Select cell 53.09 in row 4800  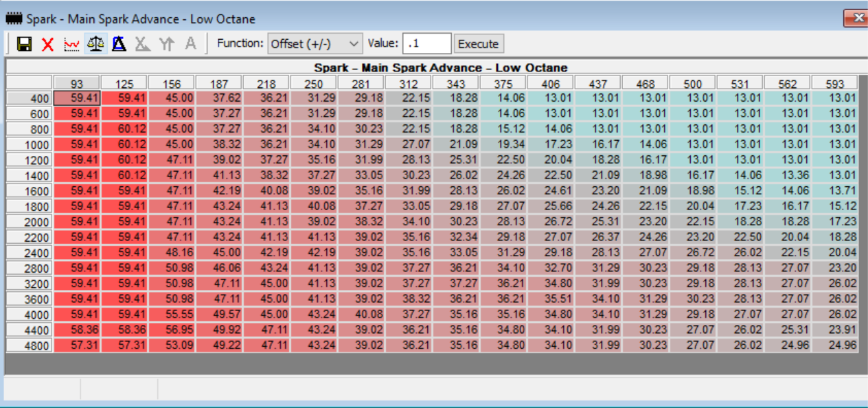(x=172, y=345)
